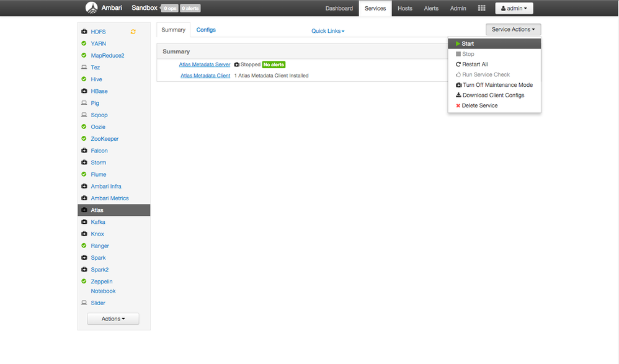Select the Atlas service in sidebar
The height and width of the screenshot is (364, 619).
(114, 210)
